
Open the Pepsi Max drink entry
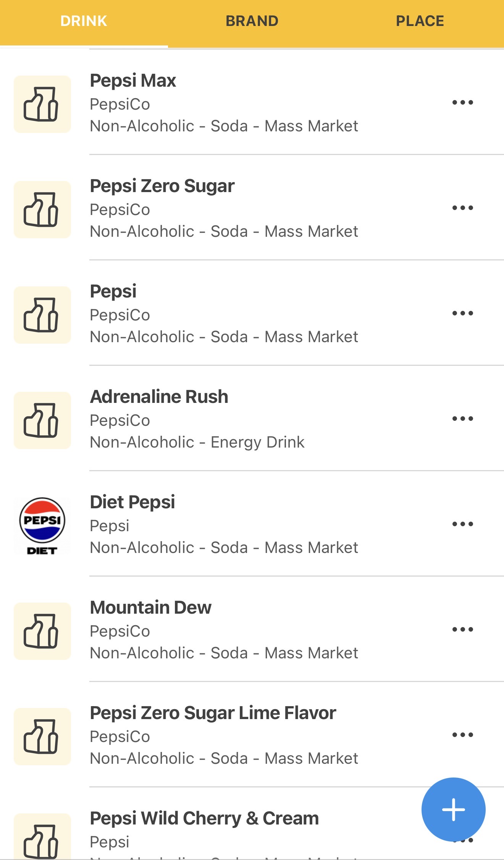click(224, 103)
